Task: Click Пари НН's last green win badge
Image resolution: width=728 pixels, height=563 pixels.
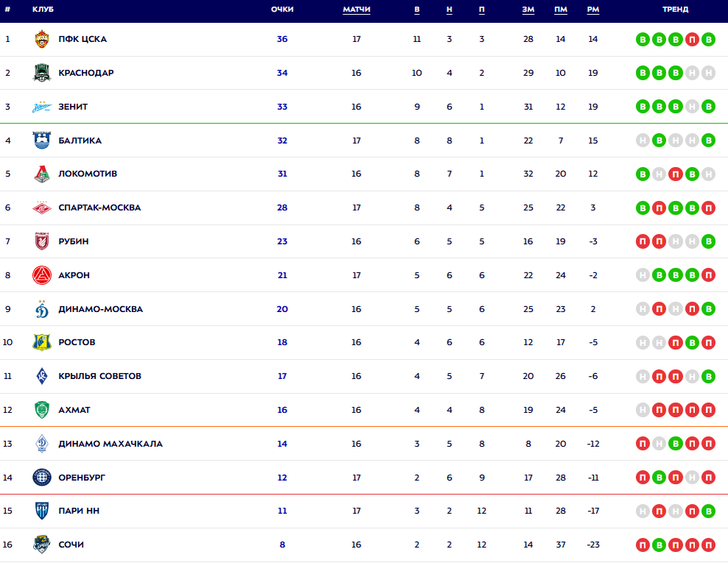Action: (708, 511)
